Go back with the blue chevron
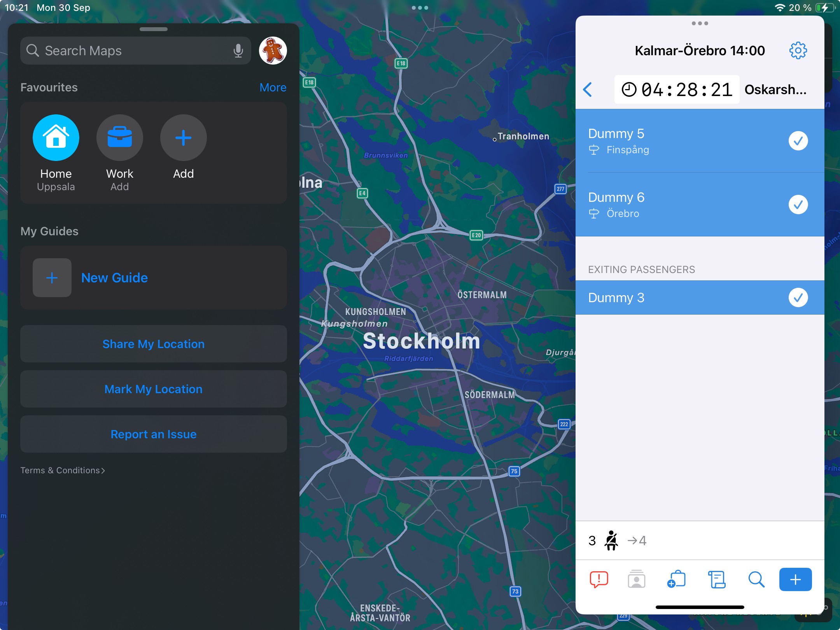Screen dimensions: 840x630 [x=588, y=89]
